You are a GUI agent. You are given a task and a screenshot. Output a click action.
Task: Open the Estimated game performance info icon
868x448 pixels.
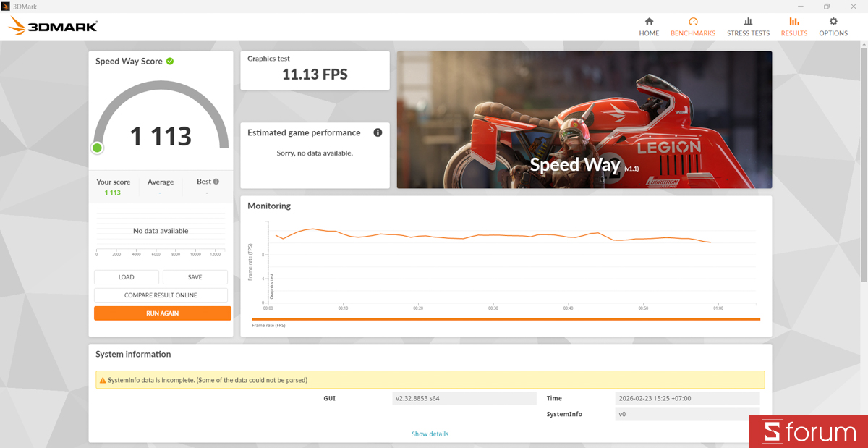click(x=377, y=132)
